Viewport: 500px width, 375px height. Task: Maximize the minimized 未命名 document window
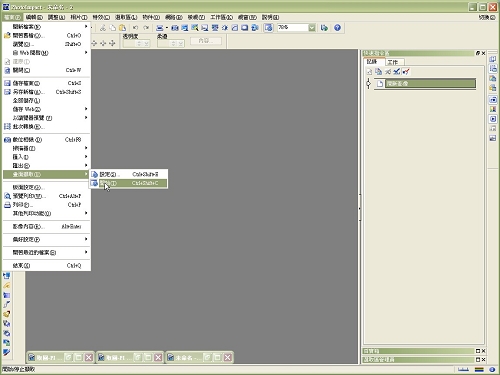pyautogui.click(x=217, y=357)
